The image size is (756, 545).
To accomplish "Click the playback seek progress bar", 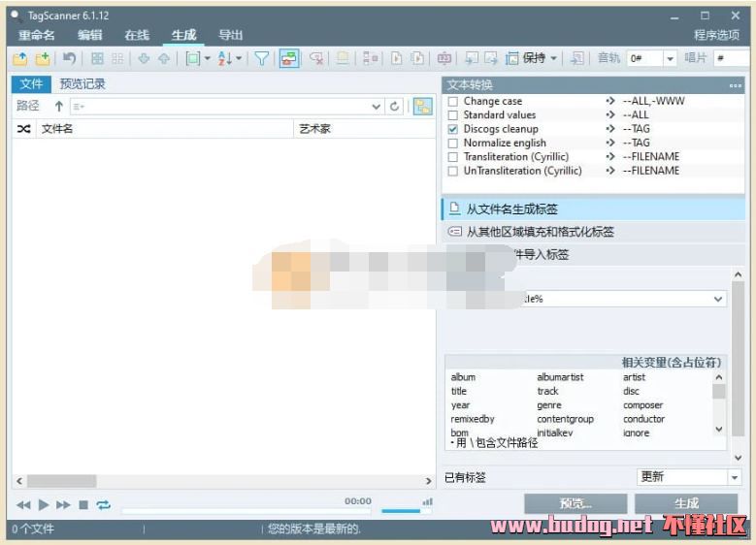I will coord(247,511).
